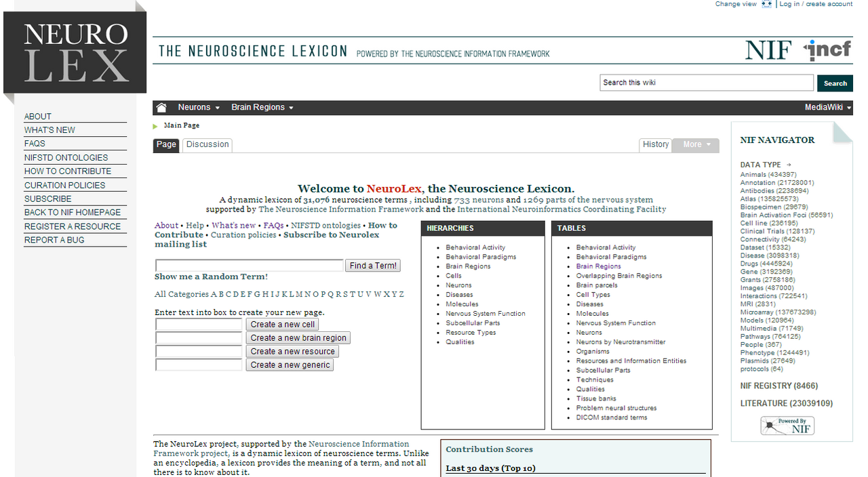The height and width of the screenshot is (477, 868).
Task: Click the Log in link
Action: 789,4
